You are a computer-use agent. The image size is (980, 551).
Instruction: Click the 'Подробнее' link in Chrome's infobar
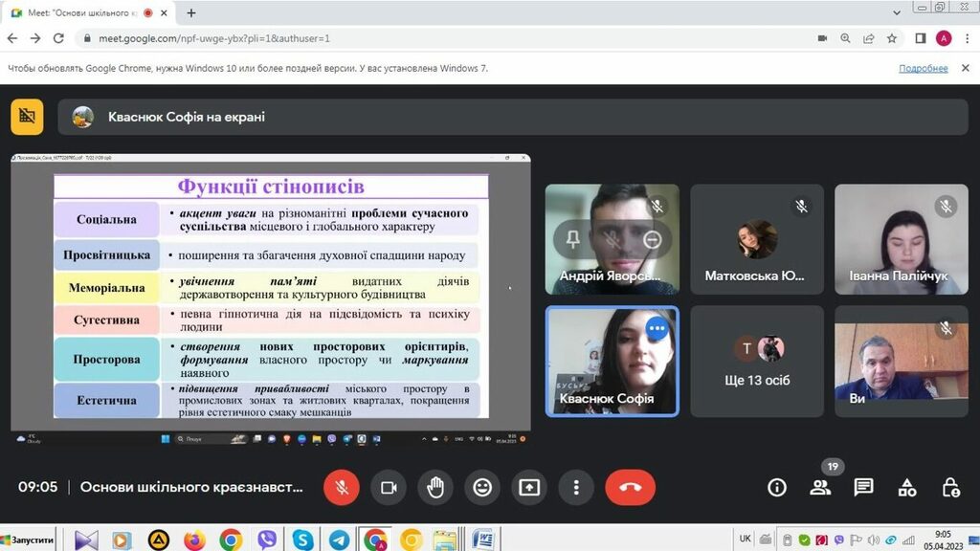923,69
